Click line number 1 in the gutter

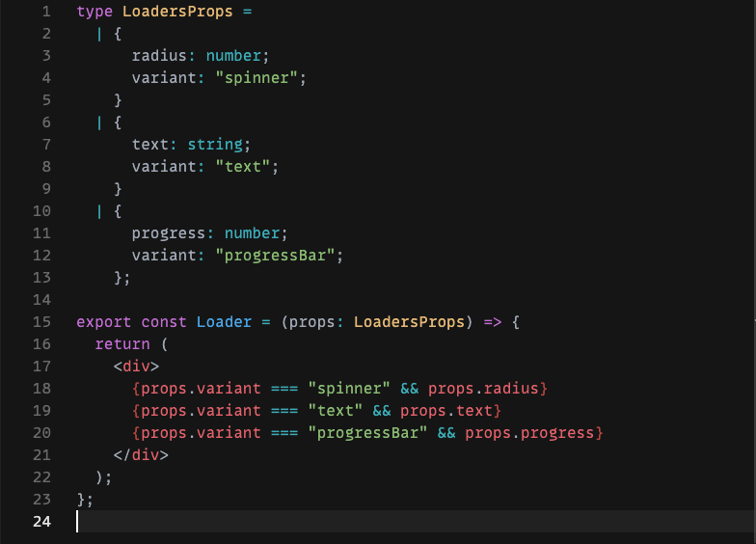tap(45, 13)
